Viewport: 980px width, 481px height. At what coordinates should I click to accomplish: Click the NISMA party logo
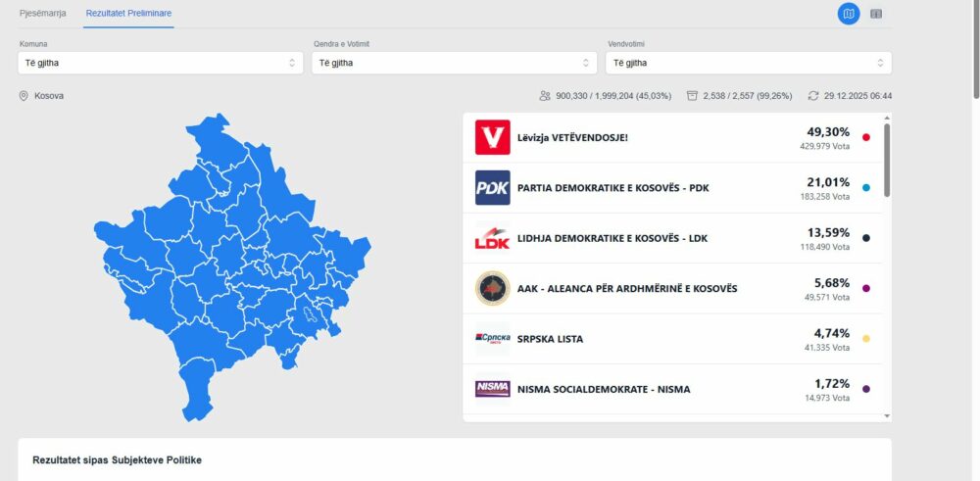click(493, 389)
